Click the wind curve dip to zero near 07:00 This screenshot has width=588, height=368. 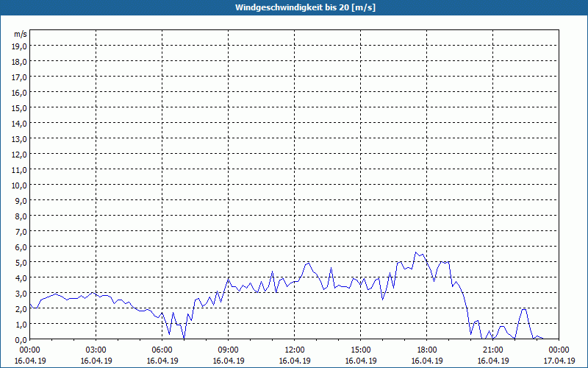coord(184,339)
